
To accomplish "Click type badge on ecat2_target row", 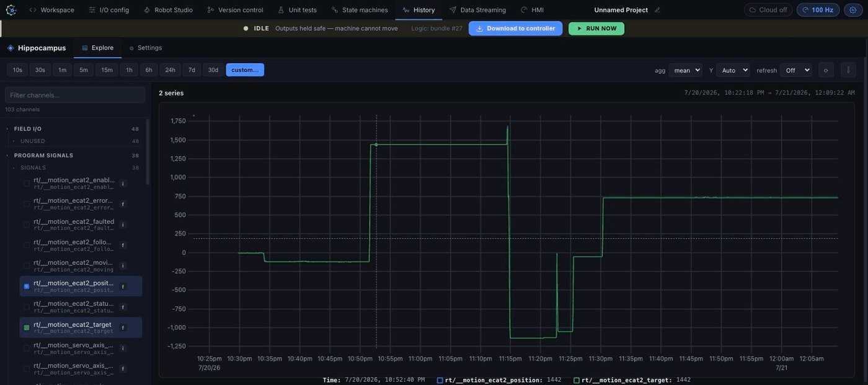I will tap(123, 327).
